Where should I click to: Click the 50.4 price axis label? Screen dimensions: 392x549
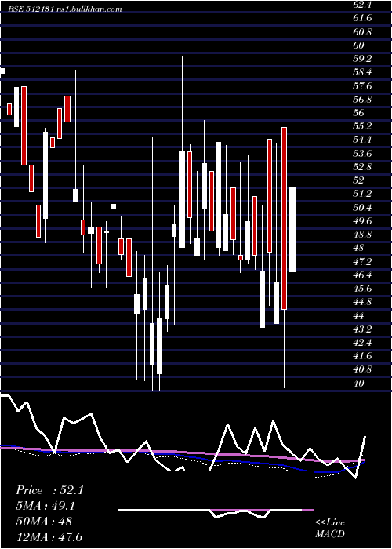(x=362, y=208)
